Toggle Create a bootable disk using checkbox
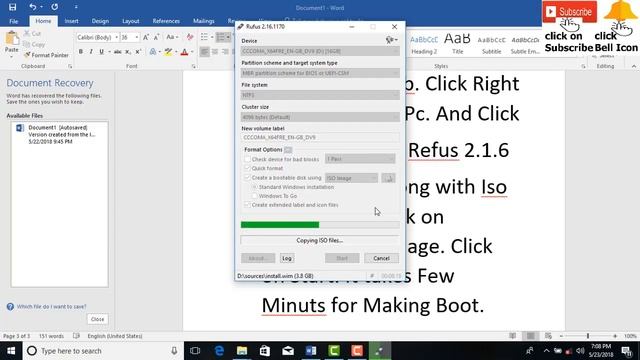640x360 pixels. click(247, 178)
